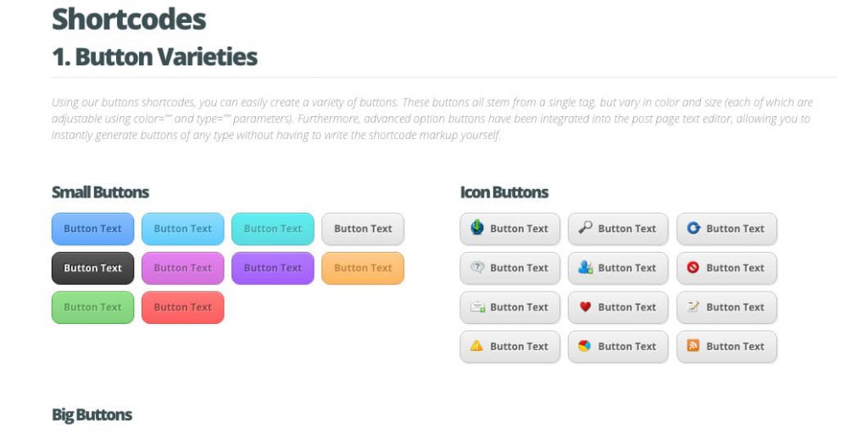This screenshot has width=868, height=440.
Task: Click the yellow warning triangle icon button
Action: [509, 347]
